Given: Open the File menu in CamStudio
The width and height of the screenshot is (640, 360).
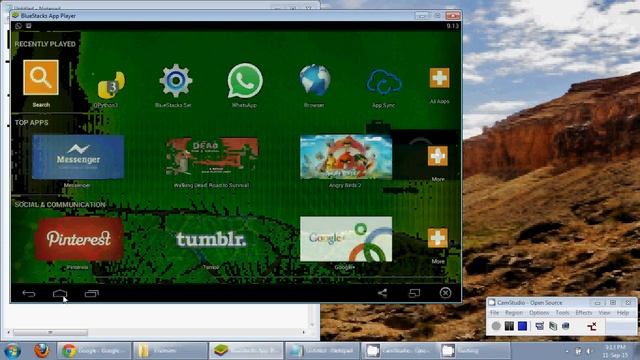Looking at the screenshot, I should coord(494,313).
